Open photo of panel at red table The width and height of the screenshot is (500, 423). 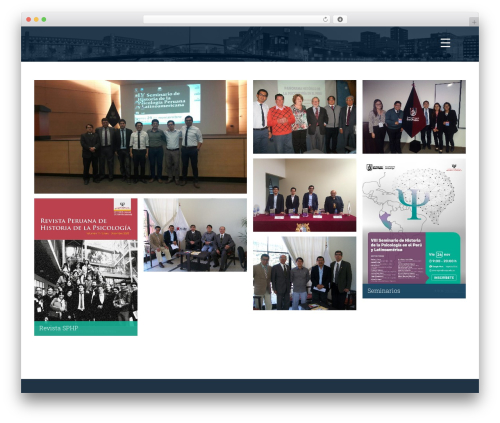tap(304, 195)
